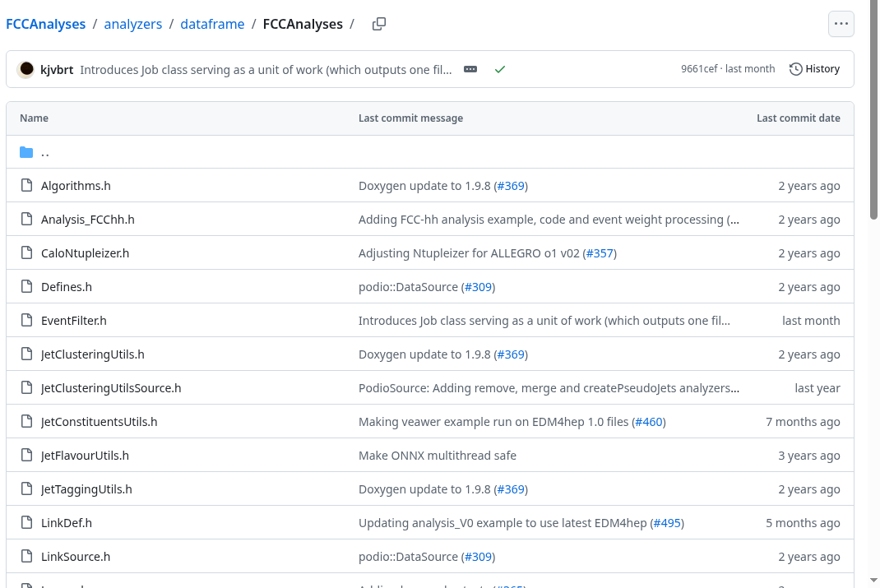Image resolution: width=880 pixels, height=588 pixels.
Task: Open 'Making veawer example run' commit message
Action: pos(493,421)
